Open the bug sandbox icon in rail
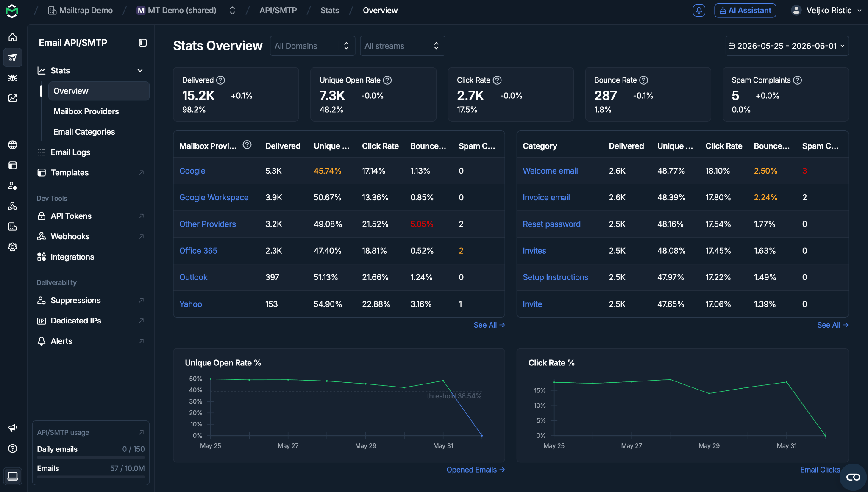Viewport: 868px width, 492px height. click(x=13, y=78)
